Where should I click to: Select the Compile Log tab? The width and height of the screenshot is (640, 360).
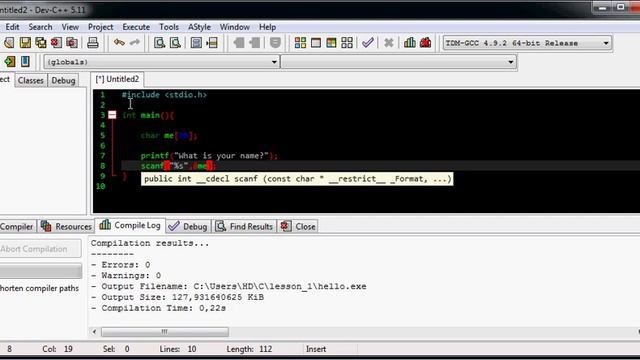(x=130, y=225)
